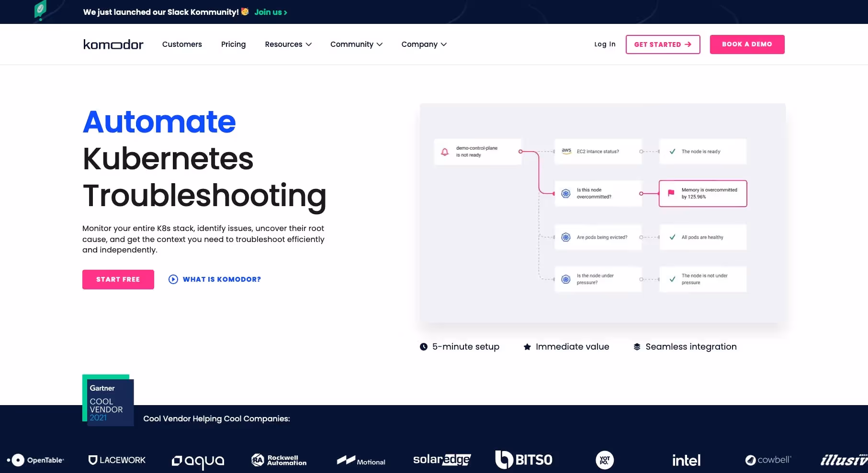Click the star icon beside Immediate value
Viewport: 868px width, 473px height.
(527, 347)
